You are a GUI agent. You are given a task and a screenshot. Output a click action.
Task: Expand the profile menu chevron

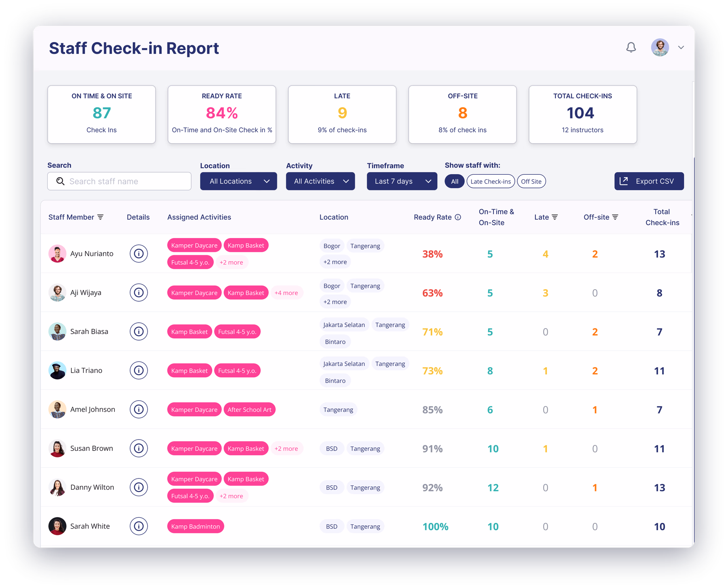681,47
